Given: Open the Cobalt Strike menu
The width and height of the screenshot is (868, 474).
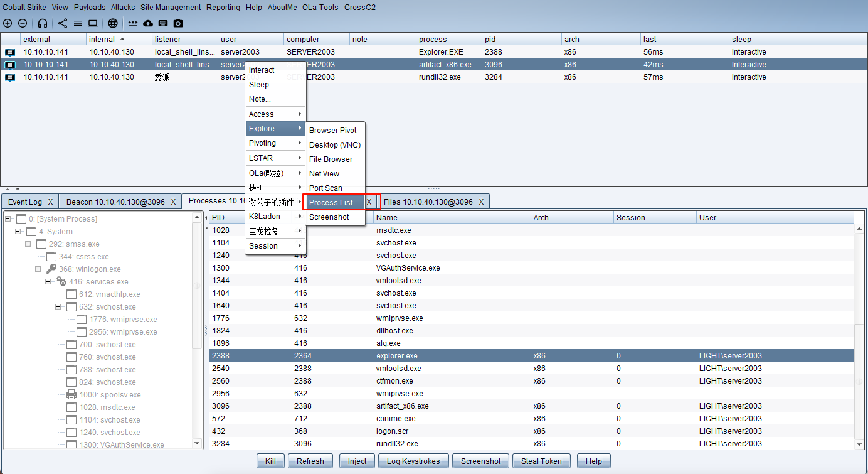Looking at the screenshot, I should pos(24,8).
